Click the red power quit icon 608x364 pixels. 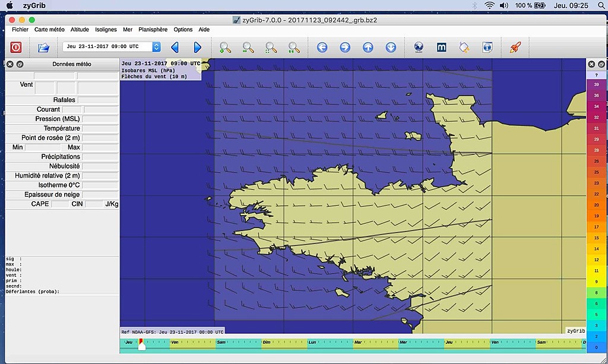click(16, 48)
